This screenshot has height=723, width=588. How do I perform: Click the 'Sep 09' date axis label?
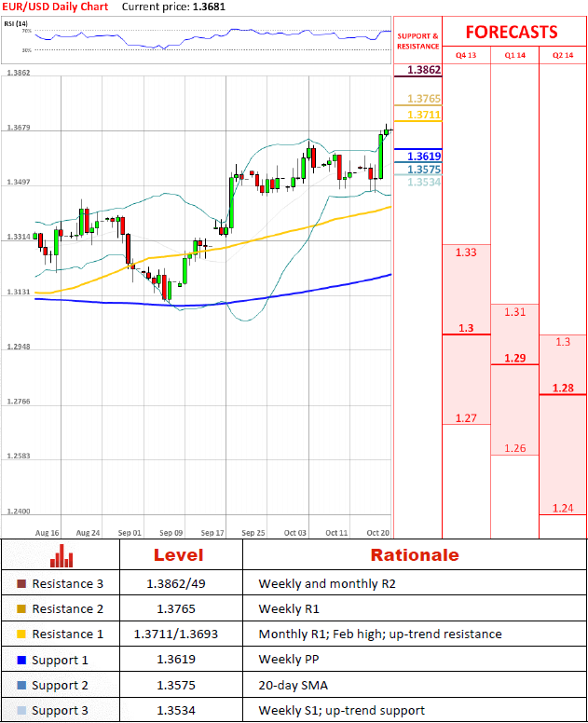(x=171, y=533)
